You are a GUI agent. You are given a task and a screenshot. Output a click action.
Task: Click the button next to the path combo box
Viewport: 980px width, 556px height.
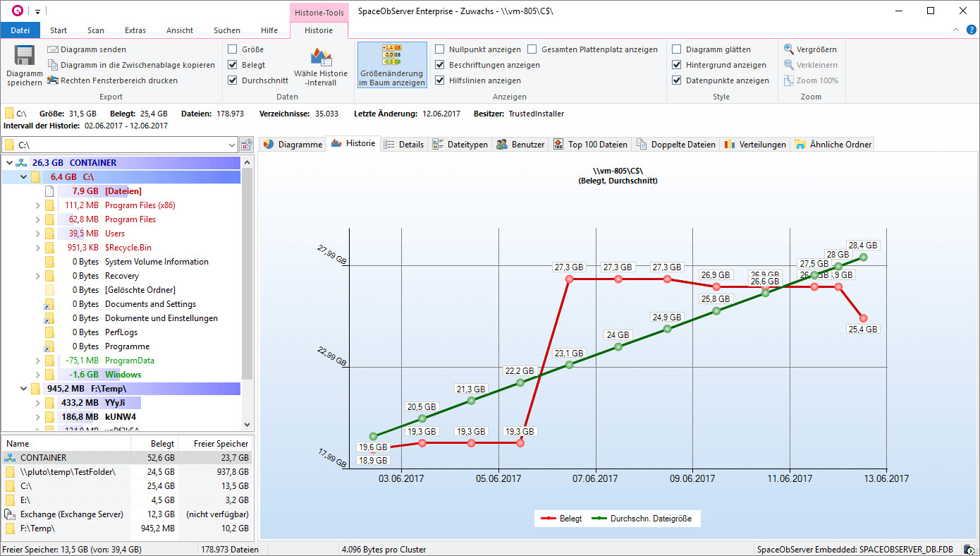tap(247, 145)
